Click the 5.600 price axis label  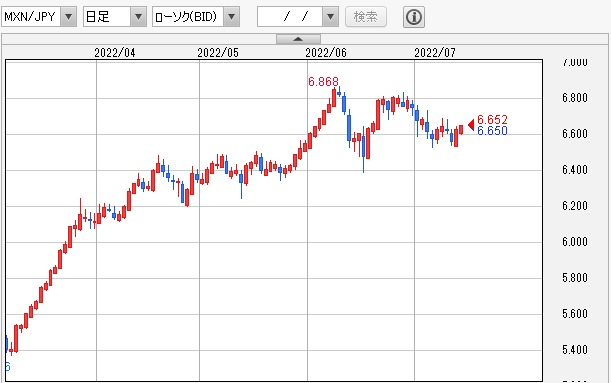575,314
